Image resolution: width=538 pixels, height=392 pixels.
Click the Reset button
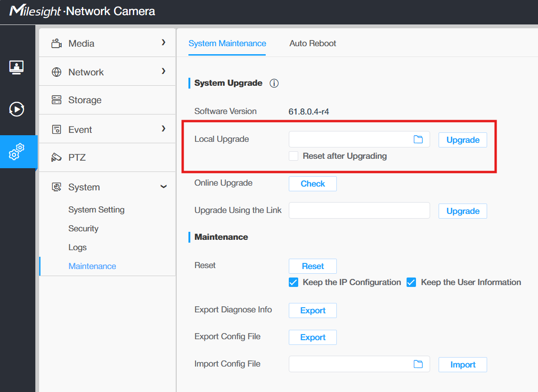pos(312,266)
